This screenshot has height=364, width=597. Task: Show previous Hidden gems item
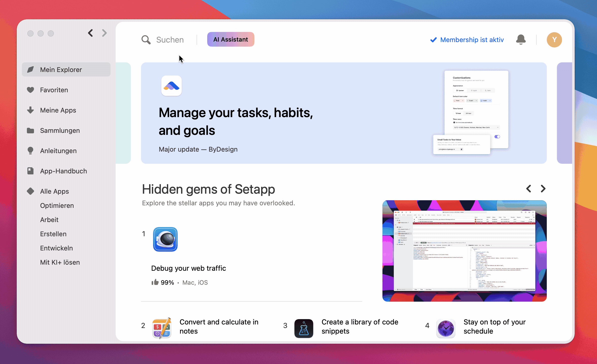[529, 189]
